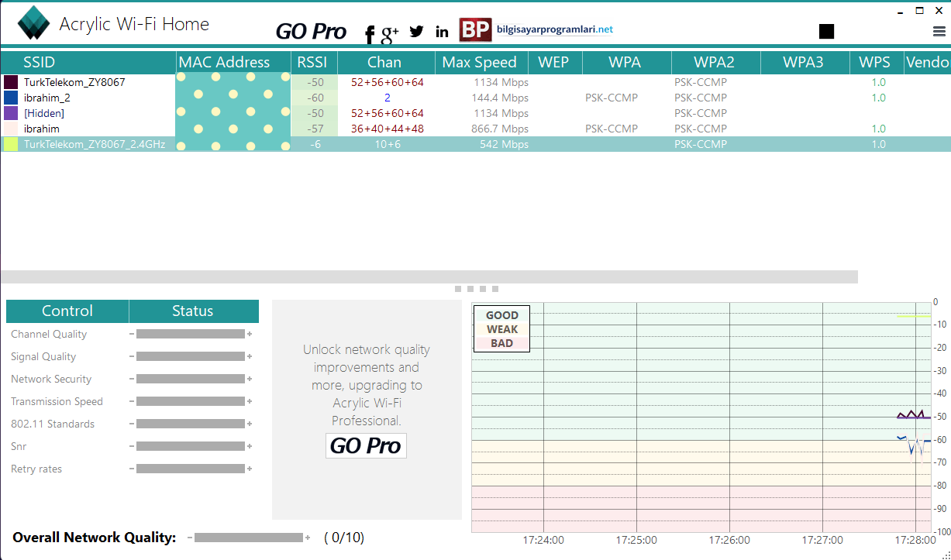Click the 17:24:00 time label
The image size is (951, 560).
click(x=543, y=540)
